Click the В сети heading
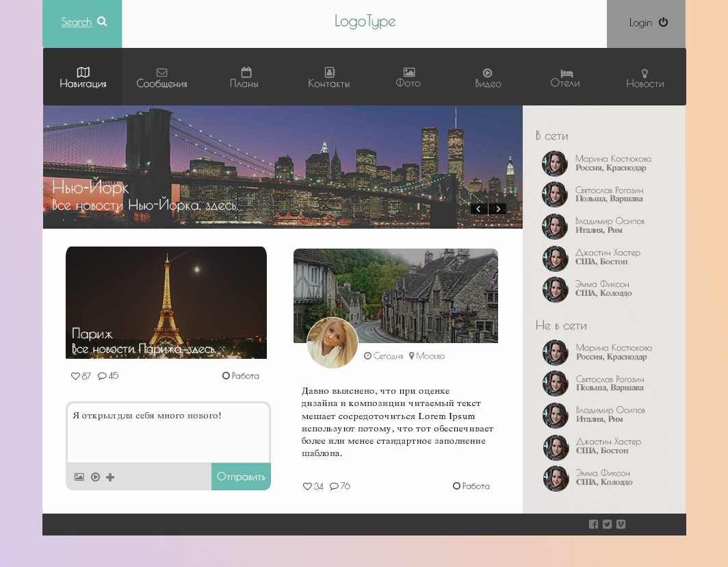The image size is (728, 567). tap(551, 136)
